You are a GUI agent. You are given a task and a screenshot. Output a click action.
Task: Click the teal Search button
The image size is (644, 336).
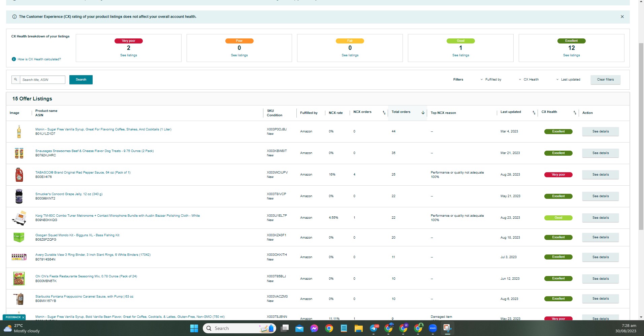point(81,80)
